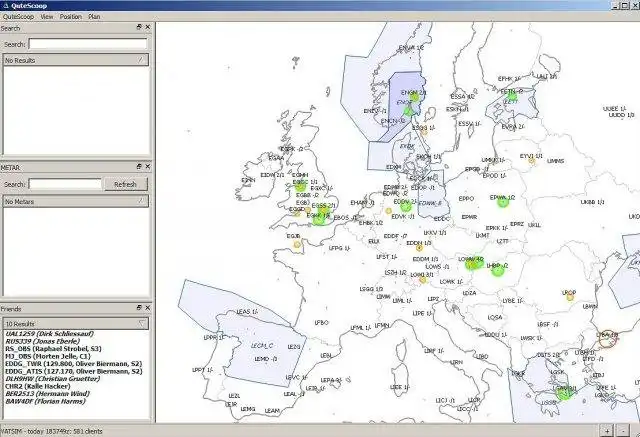Image resolution: width=640 pixels, height=437 pixels.
Task: Zoom out with the minus button
Action: pyautogui.click(x=623, y=431)
